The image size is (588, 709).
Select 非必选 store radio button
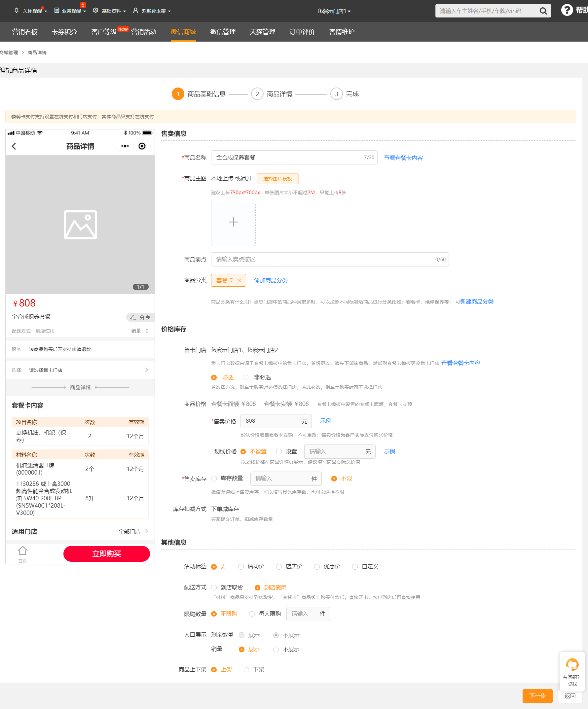(x=245, y=377)
